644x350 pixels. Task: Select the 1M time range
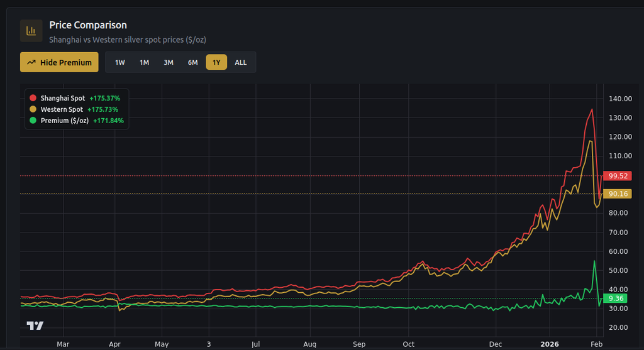pyautogui.click(x=144, y=62)
